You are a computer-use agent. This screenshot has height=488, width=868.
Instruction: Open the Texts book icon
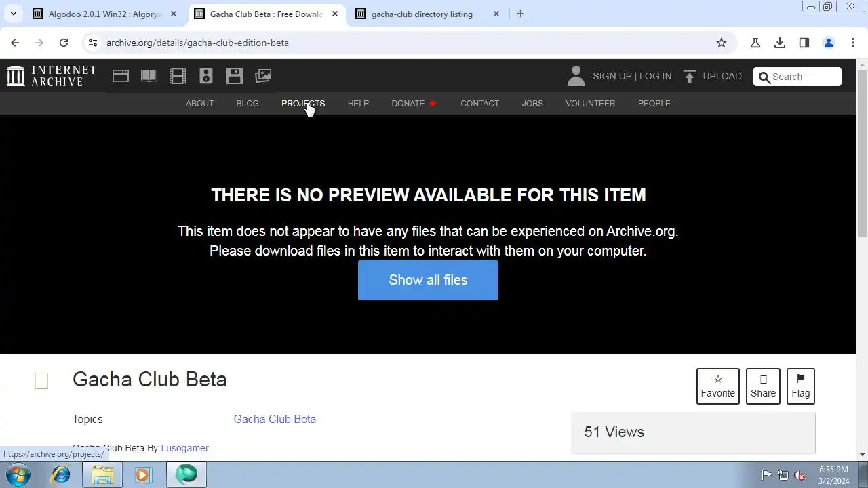[x=149, y=76]
